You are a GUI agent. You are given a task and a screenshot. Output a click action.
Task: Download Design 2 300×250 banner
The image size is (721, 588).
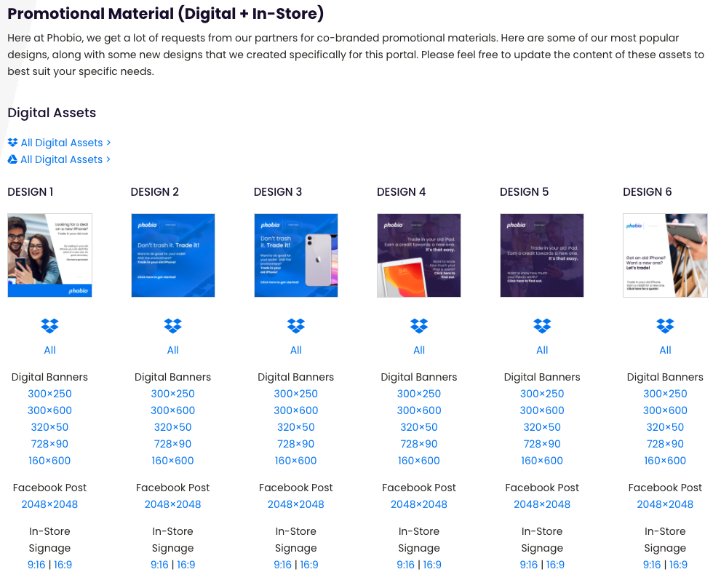173,394
